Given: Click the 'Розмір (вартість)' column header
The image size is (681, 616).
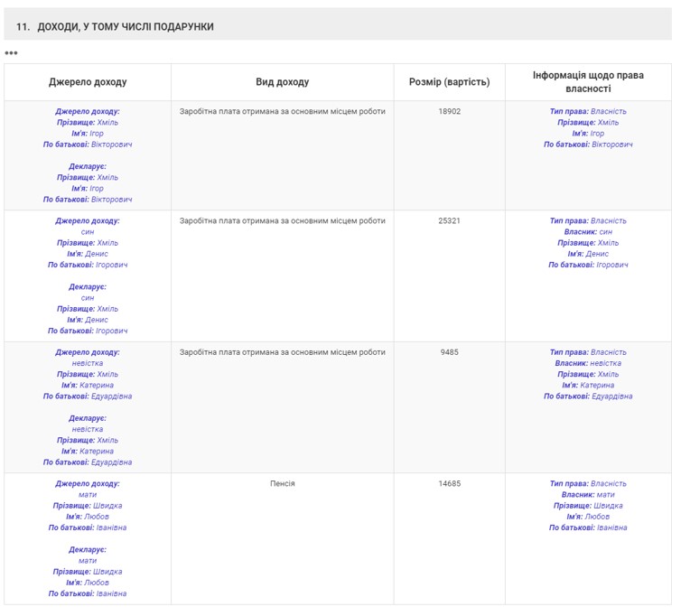Looking at the screenshot, I should tap(449, 82).
